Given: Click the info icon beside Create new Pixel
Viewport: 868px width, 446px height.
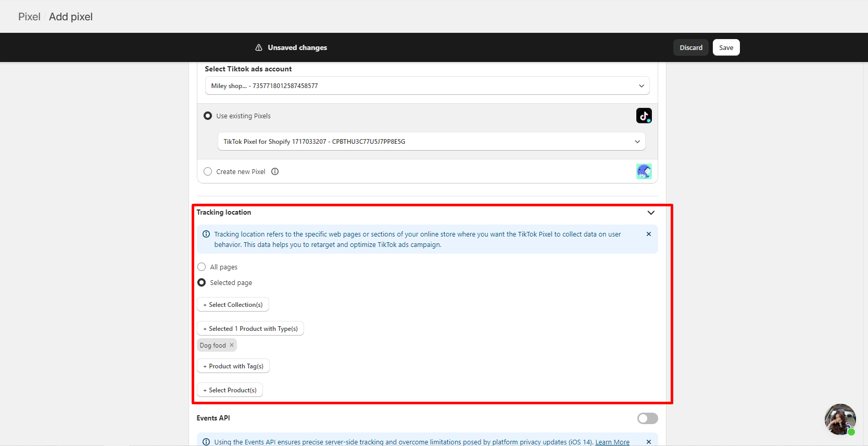Looking at the screenshot, I should pos(275,171).
